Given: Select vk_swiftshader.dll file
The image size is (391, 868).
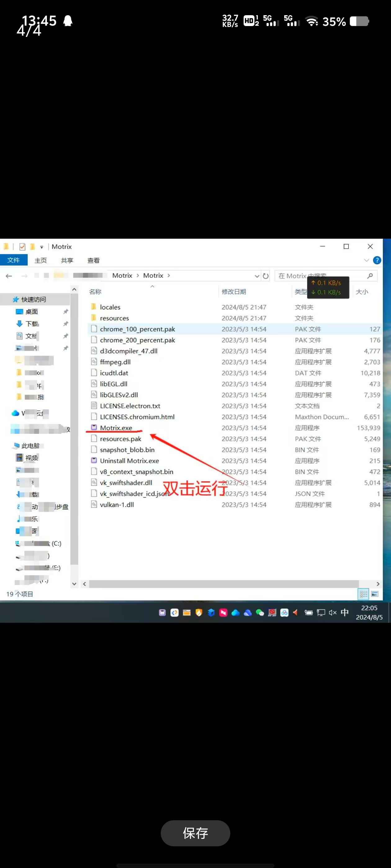Looking at the screenshot, I should pos(126,483).
